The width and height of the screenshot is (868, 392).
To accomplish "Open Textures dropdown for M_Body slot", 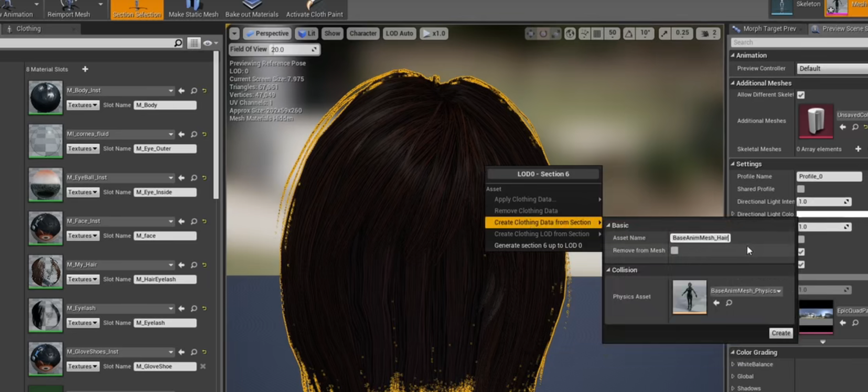I will coord(82,105).
